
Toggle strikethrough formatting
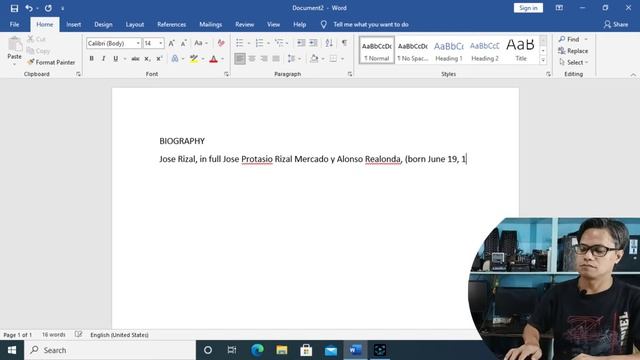point(135,59)
